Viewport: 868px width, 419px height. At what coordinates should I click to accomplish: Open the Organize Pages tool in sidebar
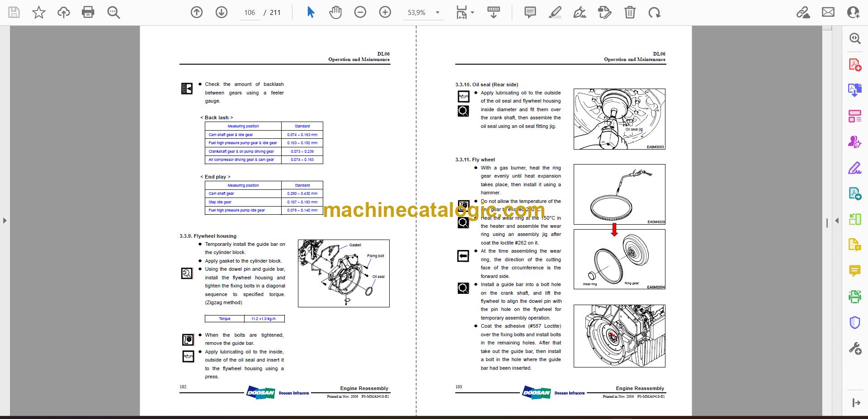(x=855, y=116)
